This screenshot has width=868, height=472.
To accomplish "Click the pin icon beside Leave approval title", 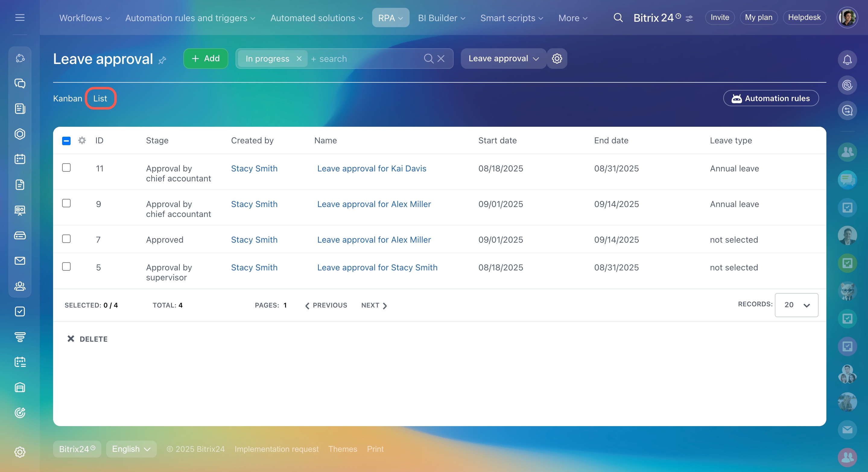I will pyautogui.click(x=162, y=60).
